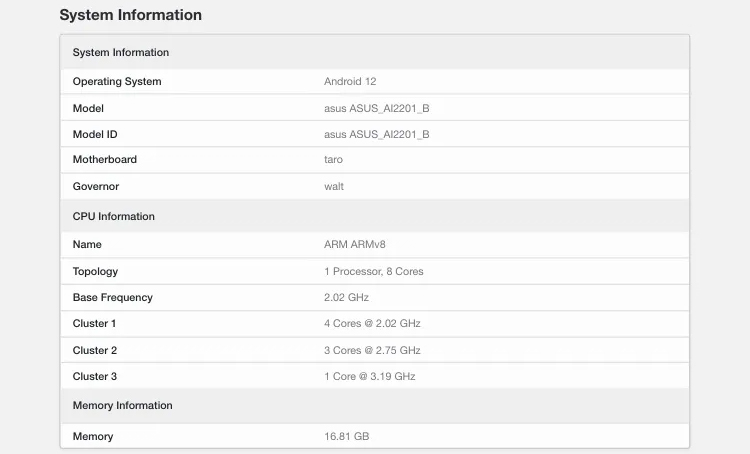This screenshot has height=454, width=750.
Task: Select the Cluster 3 row label
Action: (95, 376)
